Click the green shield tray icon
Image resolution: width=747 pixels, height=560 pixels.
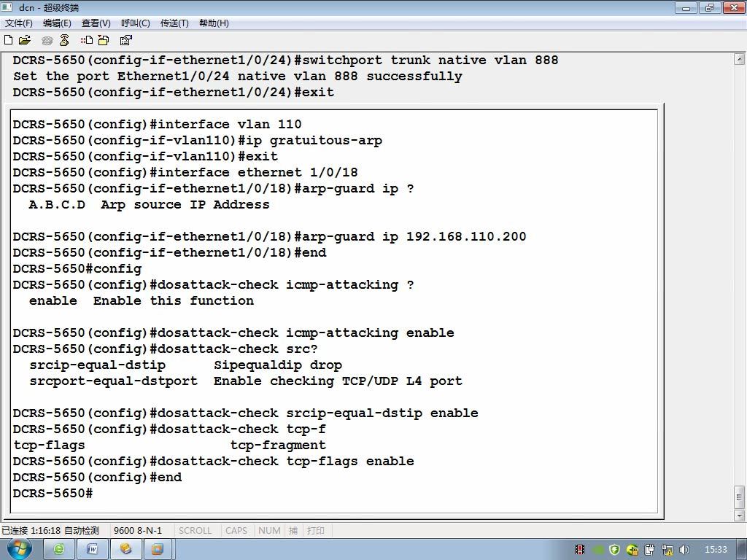(x=614, y=550)
